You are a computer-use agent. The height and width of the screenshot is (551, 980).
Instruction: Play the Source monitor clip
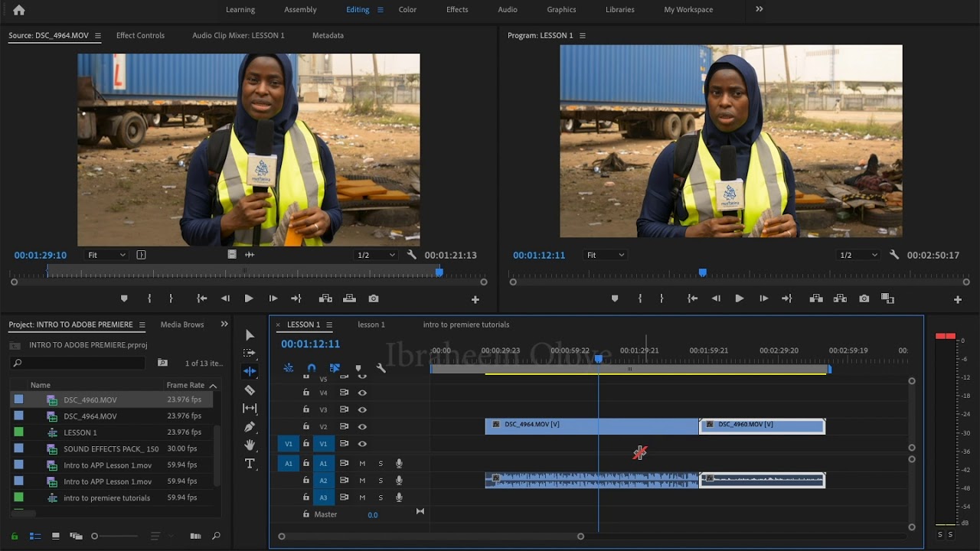click(249, 298)
